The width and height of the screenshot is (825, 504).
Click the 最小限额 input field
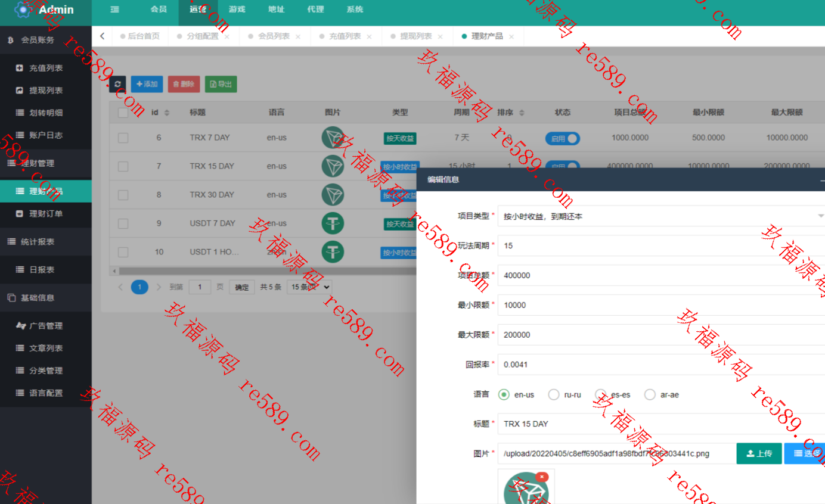tap(661, 305)
